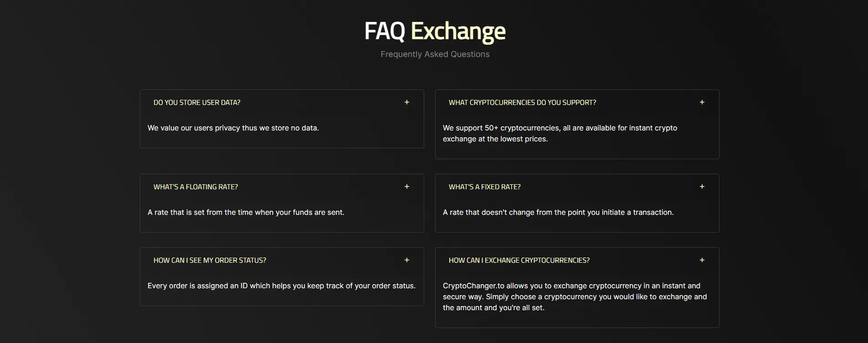868x343 pixels.
Task: Click the 'We support 50+ cryptocurrencies' answer text
Action: (560, 134)
